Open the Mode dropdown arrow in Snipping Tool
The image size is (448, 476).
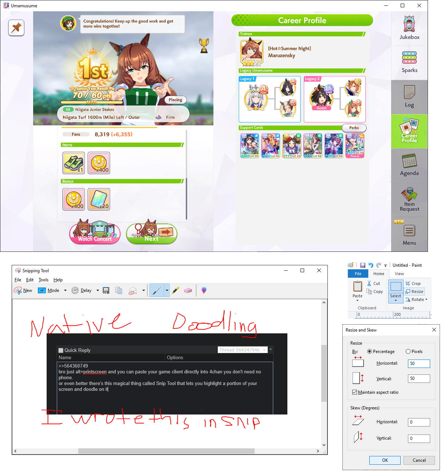pyautogui.click(x=66, y=290)
